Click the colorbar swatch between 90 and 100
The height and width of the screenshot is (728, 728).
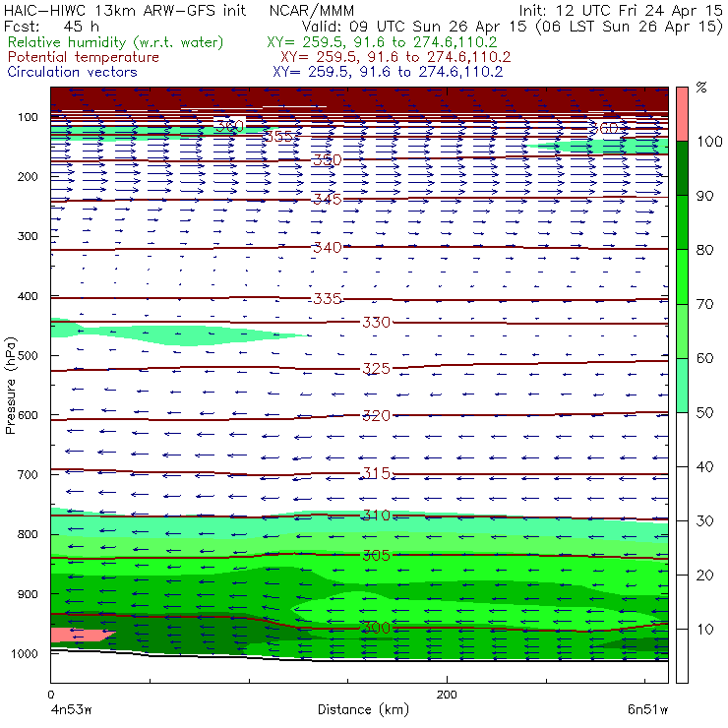pyautogui.click(x=682, y=168)
